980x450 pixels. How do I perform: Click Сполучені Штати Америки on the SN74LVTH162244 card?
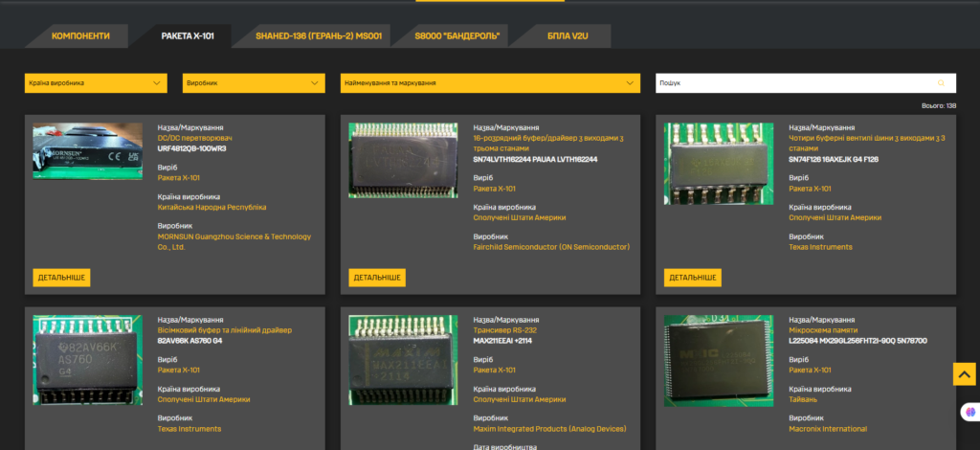coord(520,218)
